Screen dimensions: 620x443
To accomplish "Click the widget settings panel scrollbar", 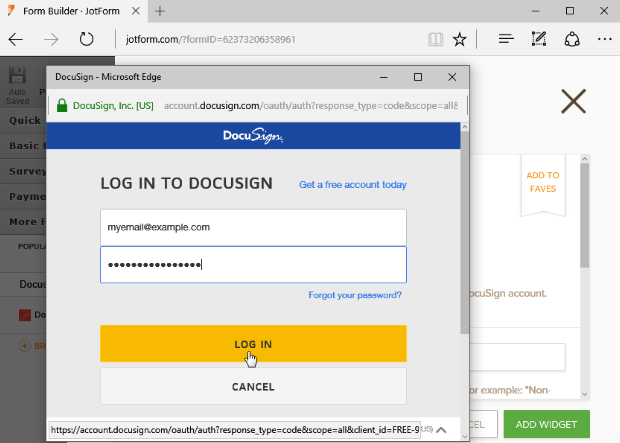I will click(585, 216).
